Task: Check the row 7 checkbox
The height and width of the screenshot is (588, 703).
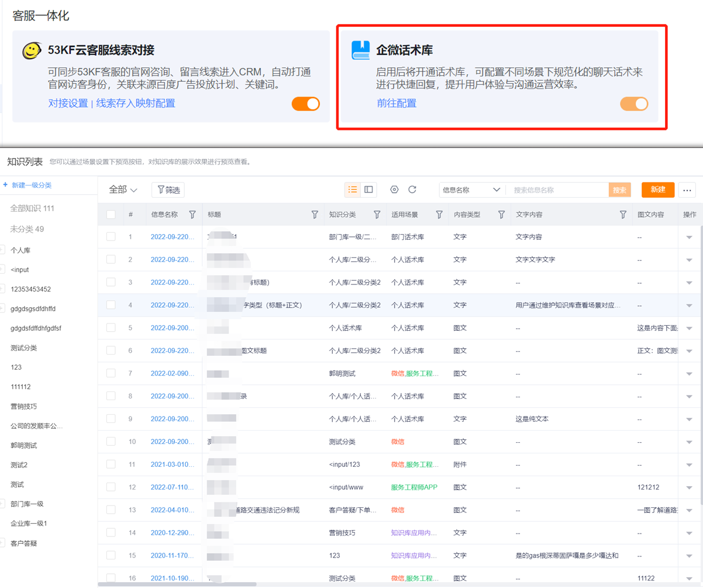Action: pos(111,373)
